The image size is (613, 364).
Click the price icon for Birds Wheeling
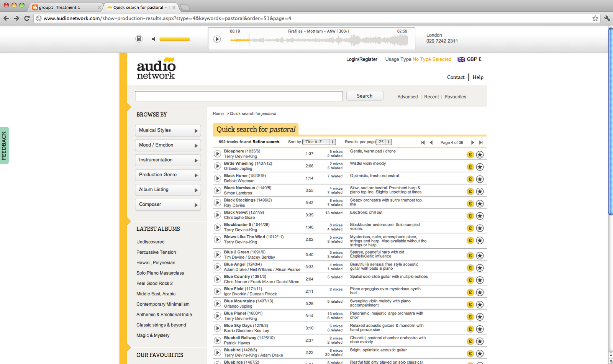click(x=470, y=167)
